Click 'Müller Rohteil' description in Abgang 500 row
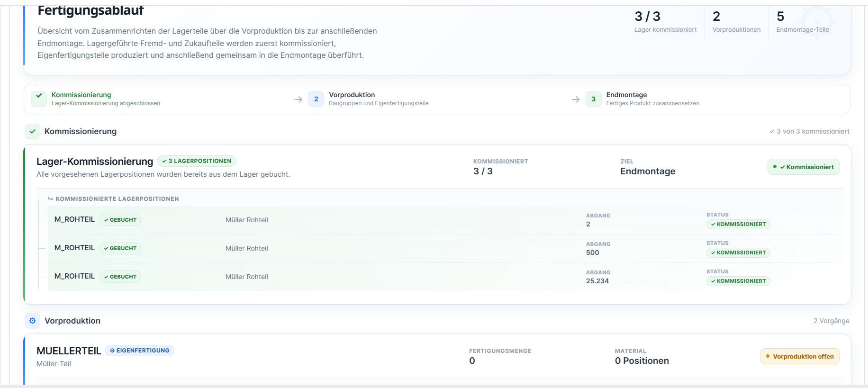This screenshot has height=388, width=868. click(x=247, y=248)
